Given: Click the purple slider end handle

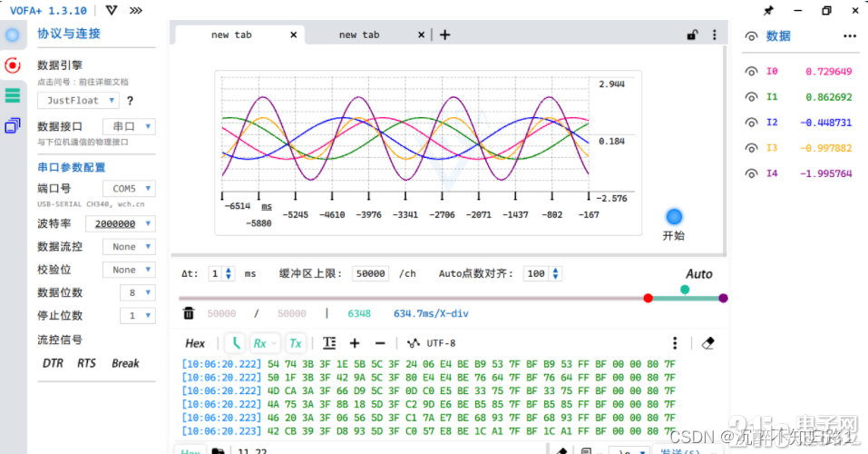Looking at the screenshot, I should click(x=723, y=298).
